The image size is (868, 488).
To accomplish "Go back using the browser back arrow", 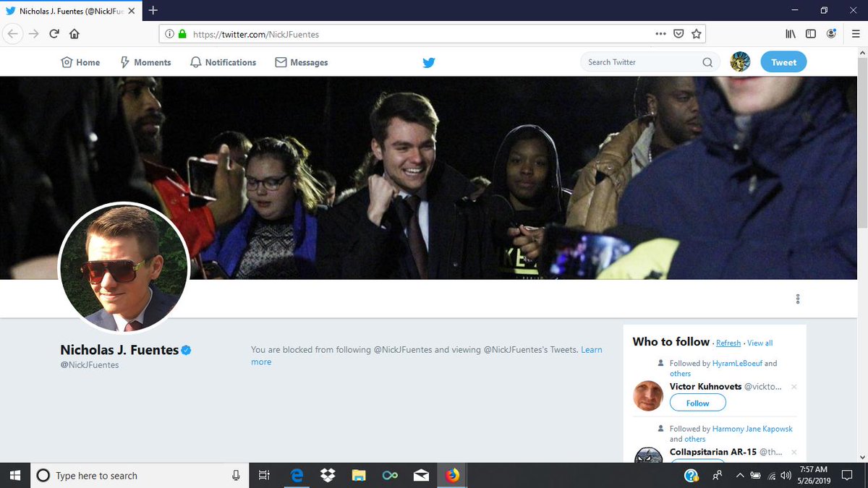I will coord(13,34).
